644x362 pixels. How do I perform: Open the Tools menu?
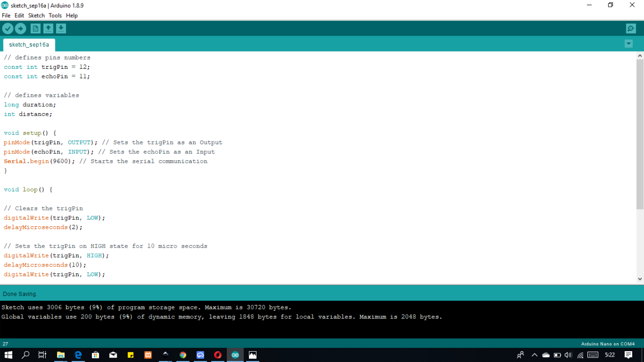pos(55,15)
